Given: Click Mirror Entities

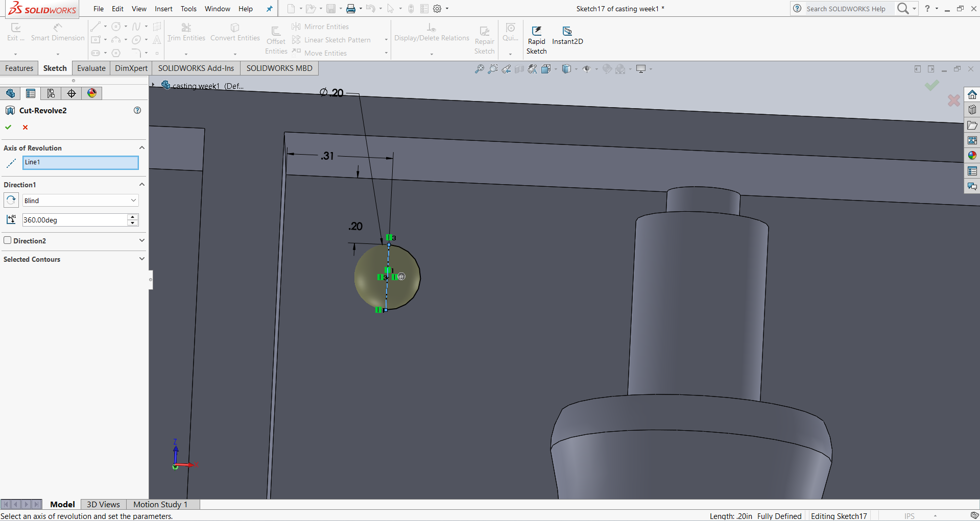Looking at the screenshot, I should [x=320, y=27].
